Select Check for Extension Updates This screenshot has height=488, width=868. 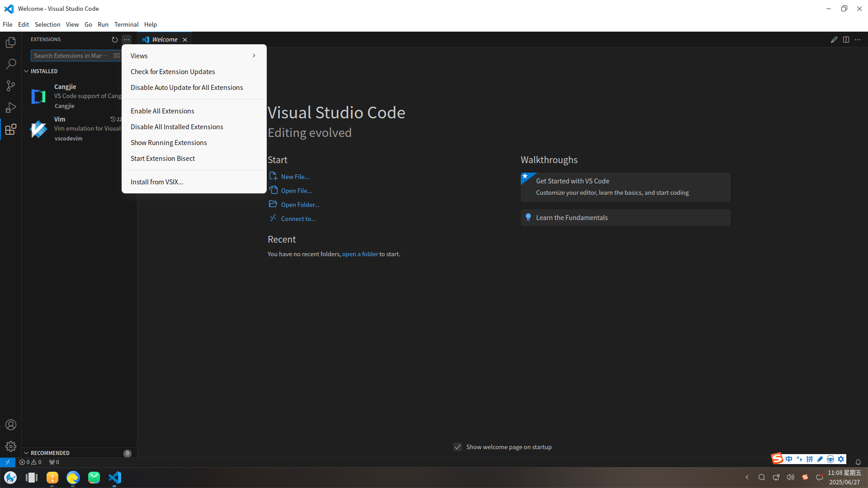point(173,71)
